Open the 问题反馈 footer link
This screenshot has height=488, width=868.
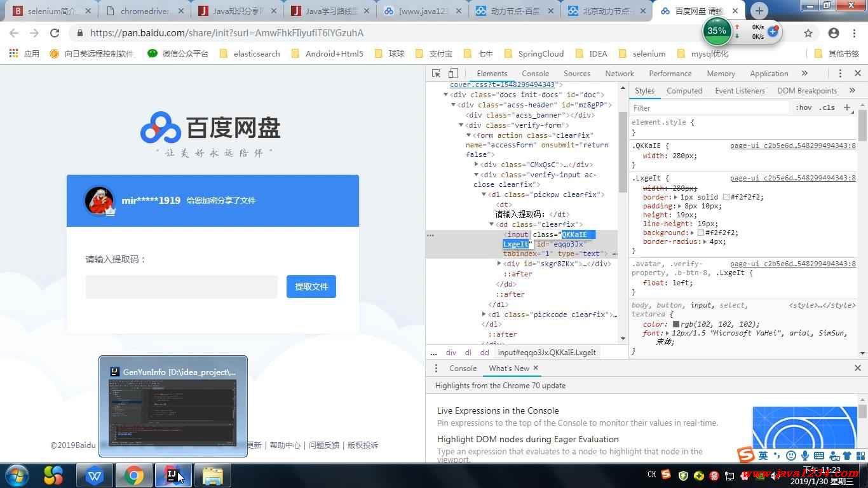click(x=324, y=445)
